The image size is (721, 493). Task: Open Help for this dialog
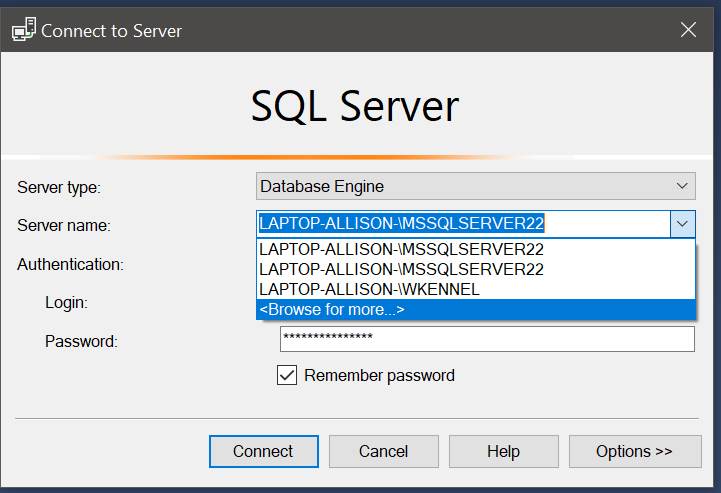pos(503,451)
